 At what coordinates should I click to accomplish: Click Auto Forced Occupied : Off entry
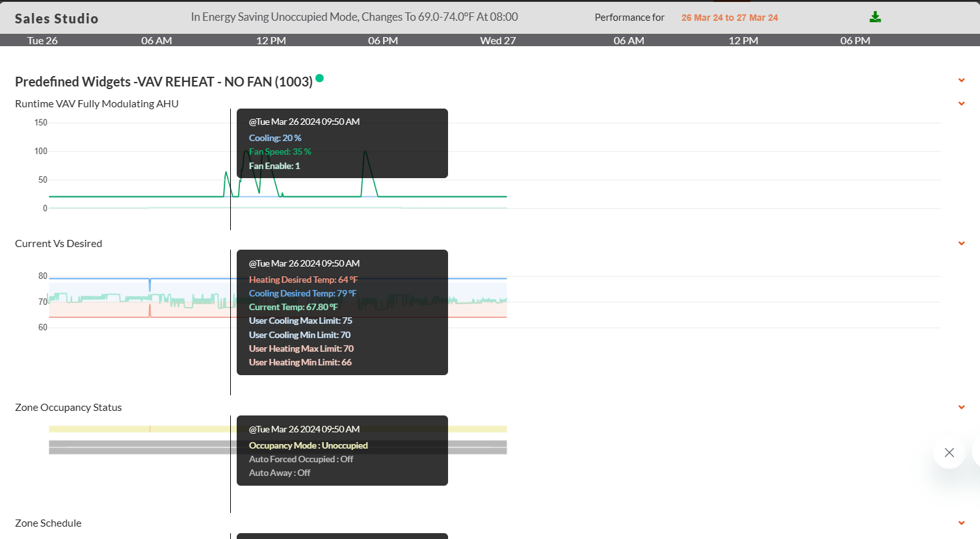click(x=301, y=459)
